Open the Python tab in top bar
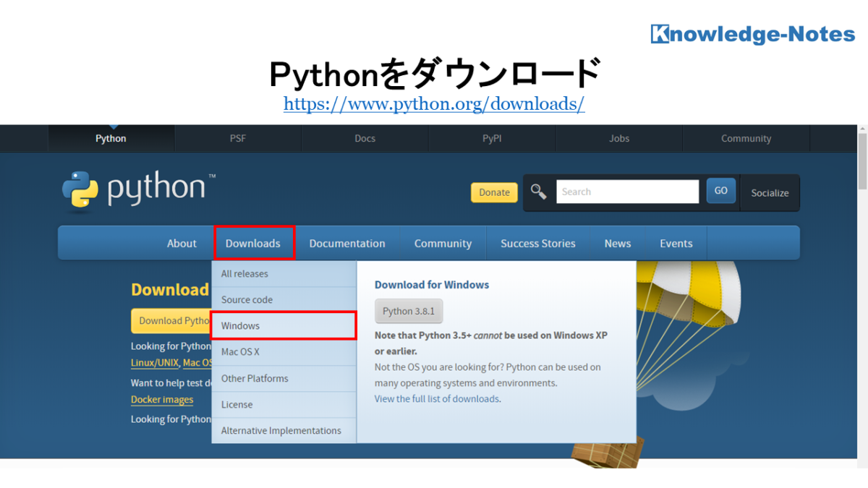 click(111, 138)
